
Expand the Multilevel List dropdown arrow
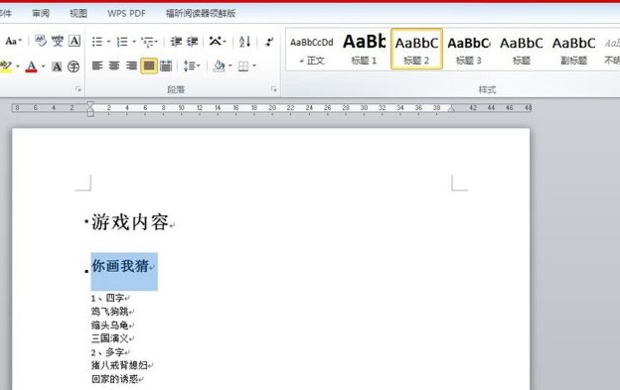pyautogui.click(x=156, y=42)
